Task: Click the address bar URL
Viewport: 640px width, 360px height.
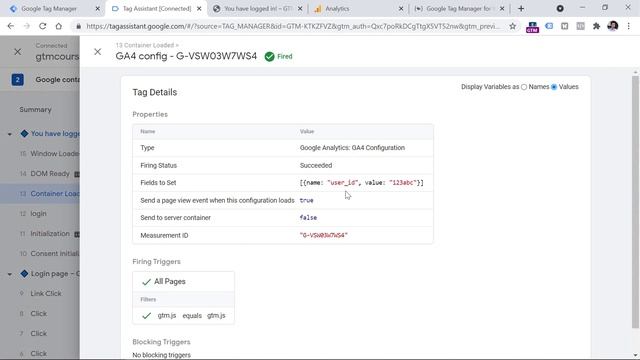Action: pyautogui.click(x=293, y=27)
